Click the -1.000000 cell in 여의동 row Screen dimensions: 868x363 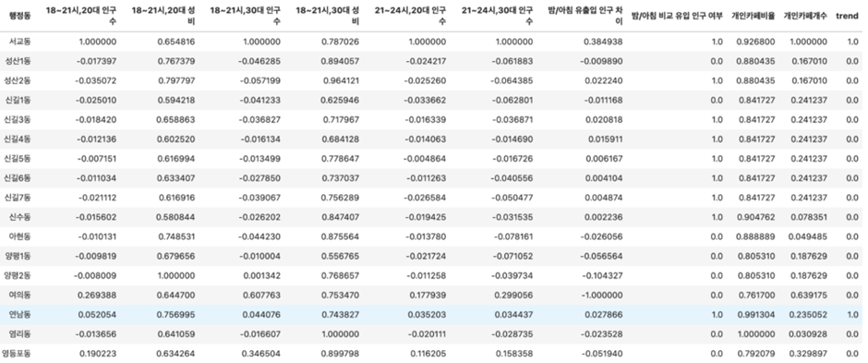(603, 295)
